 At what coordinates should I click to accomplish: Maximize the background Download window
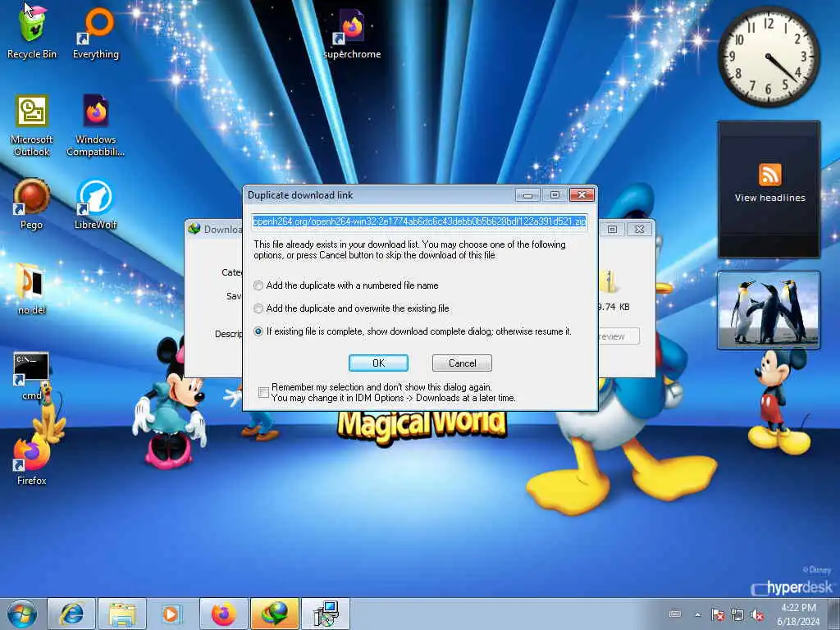[612, 230]
